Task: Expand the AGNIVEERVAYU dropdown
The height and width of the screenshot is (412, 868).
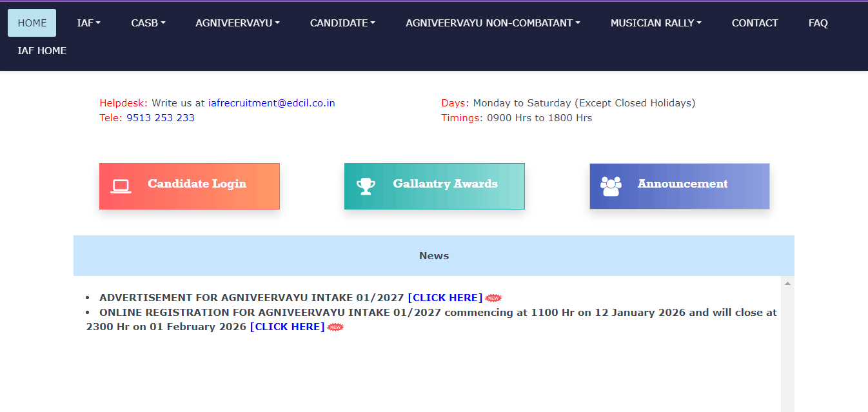Action: point(237,23)
